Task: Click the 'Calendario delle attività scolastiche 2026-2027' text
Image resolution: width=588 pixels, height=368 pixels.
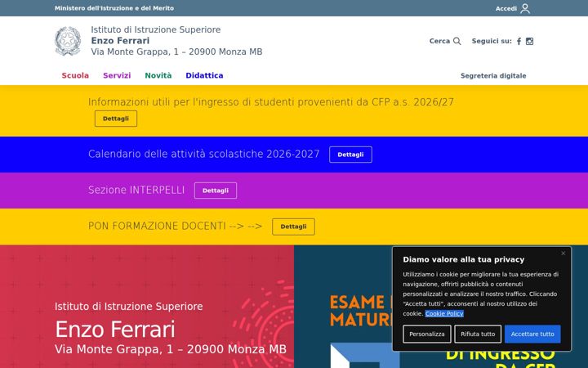Action: click(204, 154)
